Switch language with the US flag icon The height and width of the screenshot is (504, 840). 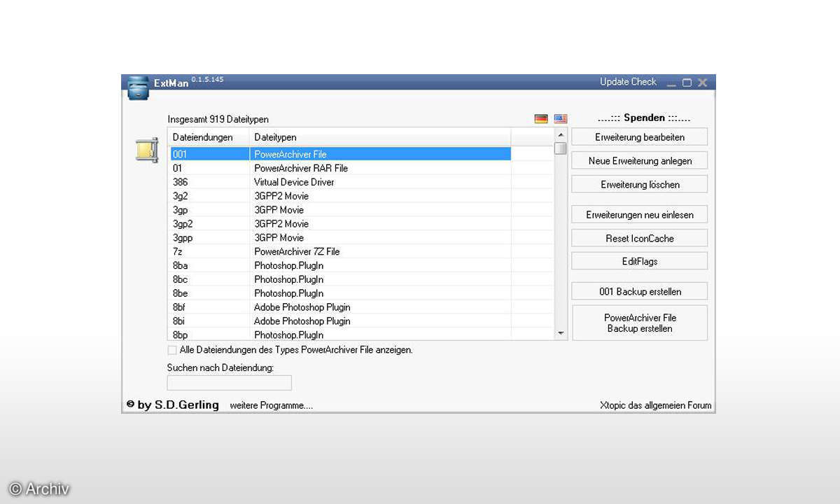(x=561, y=119)
